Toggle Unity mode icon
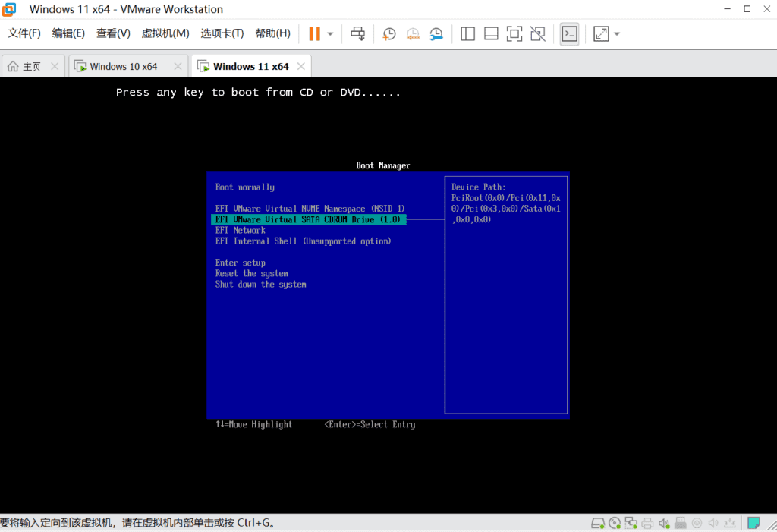777x532 pixels. [538, 33]
